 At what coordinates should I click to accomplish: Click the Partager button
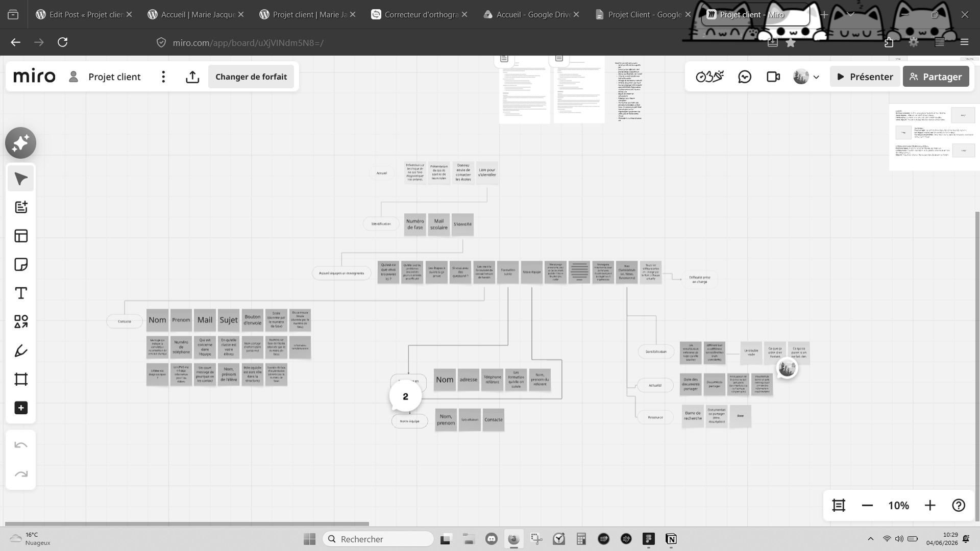tap(936, 77)
